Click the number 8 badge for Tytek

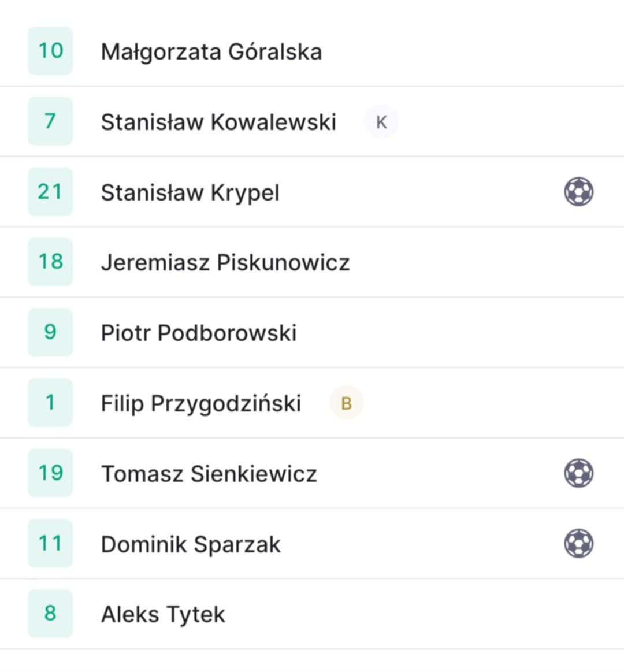click(50, 613)
